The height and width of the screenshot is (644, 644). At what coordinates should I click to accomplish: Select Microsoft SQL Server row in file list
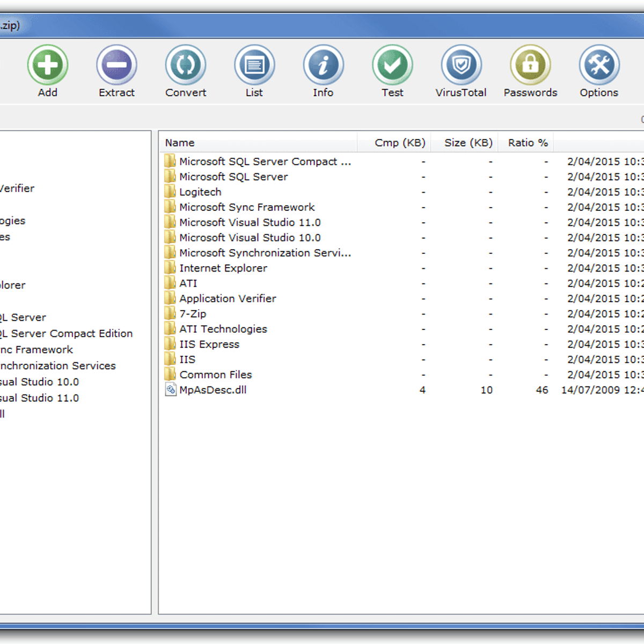[x=233, y=177]
